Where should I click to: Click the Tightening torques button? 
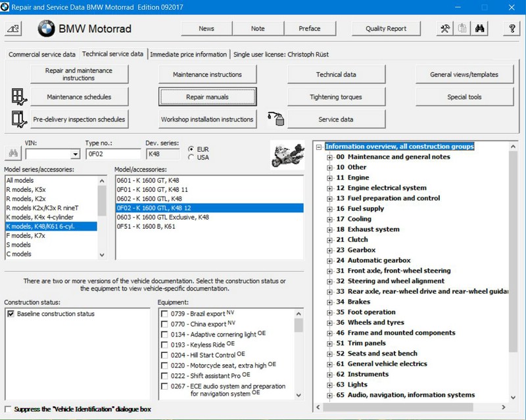tap(336, 97)
